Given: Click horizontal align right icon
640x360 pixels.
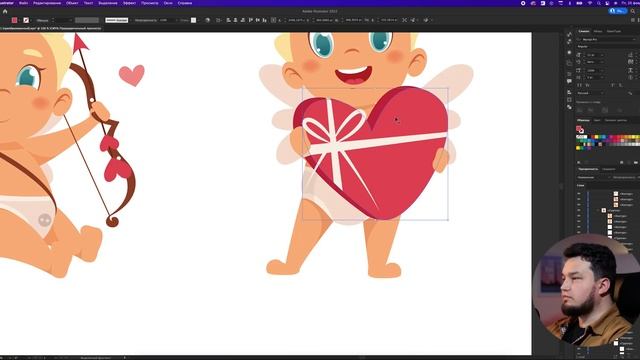Looking at the screenshot, I should click(243, 20).
